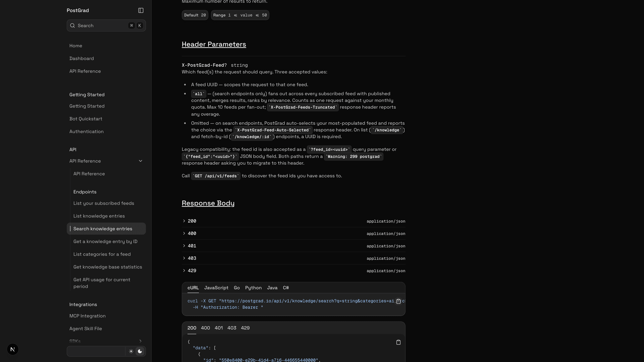Click the Default 20 badge
644x362 pixels.
[x=195, y=15]
